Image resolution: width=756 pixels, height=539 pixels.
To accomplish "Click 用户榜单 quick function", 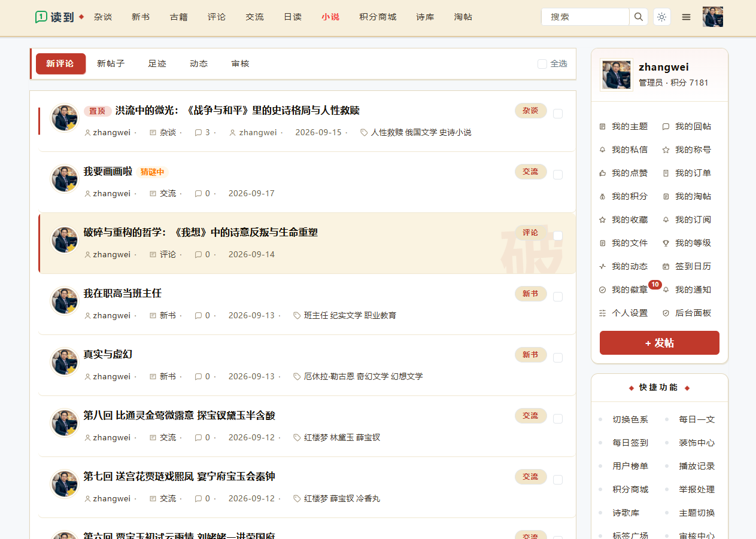I will click(x=630, y=466).
